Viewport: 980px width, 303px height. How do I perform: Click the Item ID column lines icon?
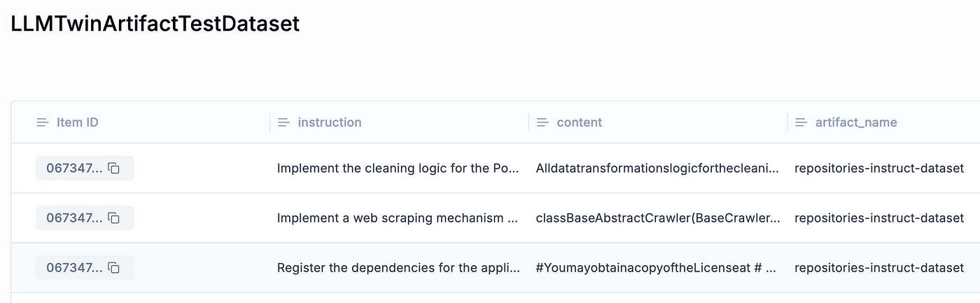coord(43,122)
